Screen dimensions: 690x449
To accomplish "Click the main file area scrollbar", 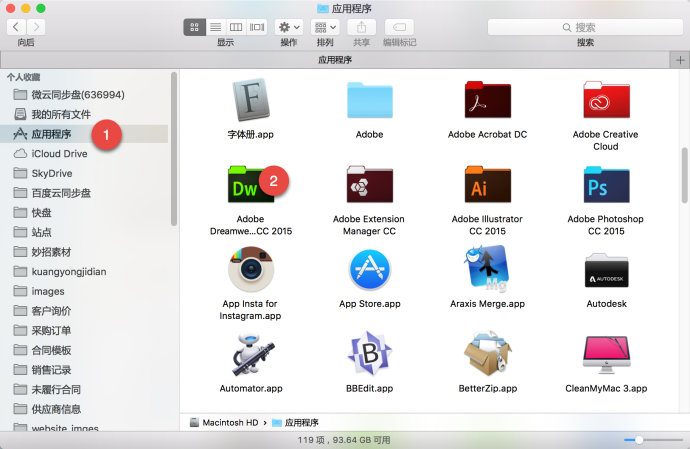I will 684,175.
